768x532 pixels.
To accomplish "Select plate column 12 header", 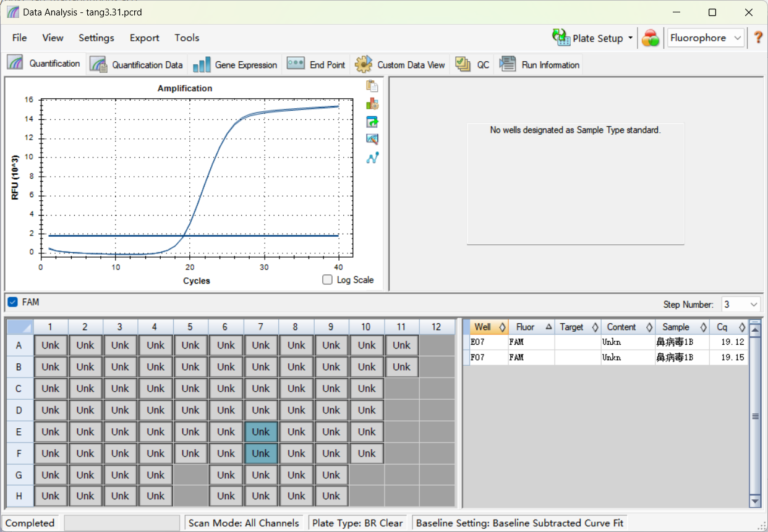I will pyautogui.click(x=437, y=326).
